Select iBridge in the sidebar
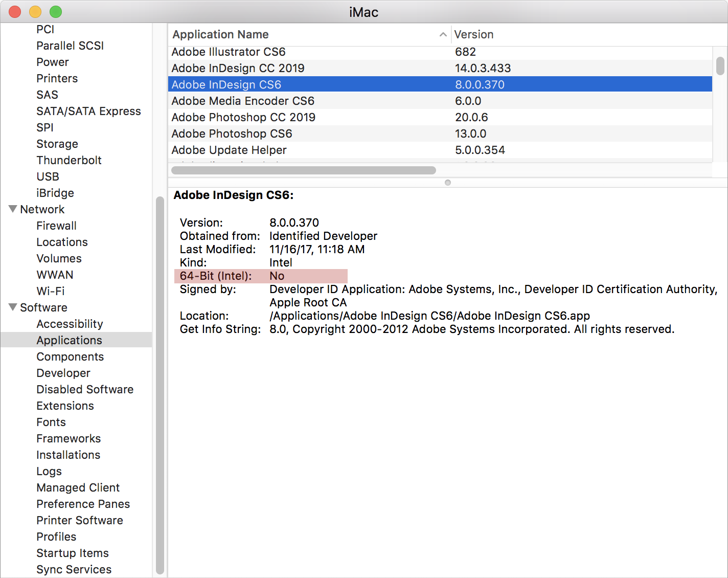Viewport: 728px width, 578px height. coord(55,193)
